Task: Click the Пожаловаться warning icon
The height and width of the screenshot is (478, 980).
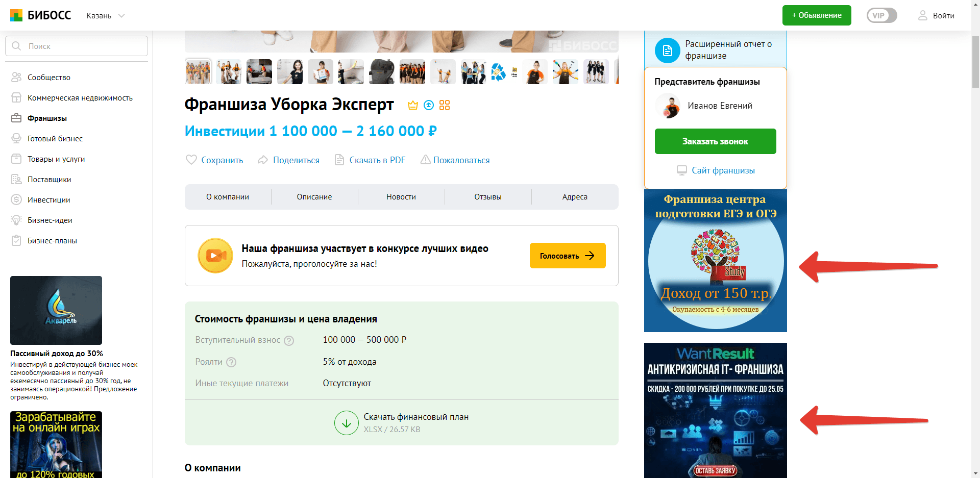Action: click(426, 160)
